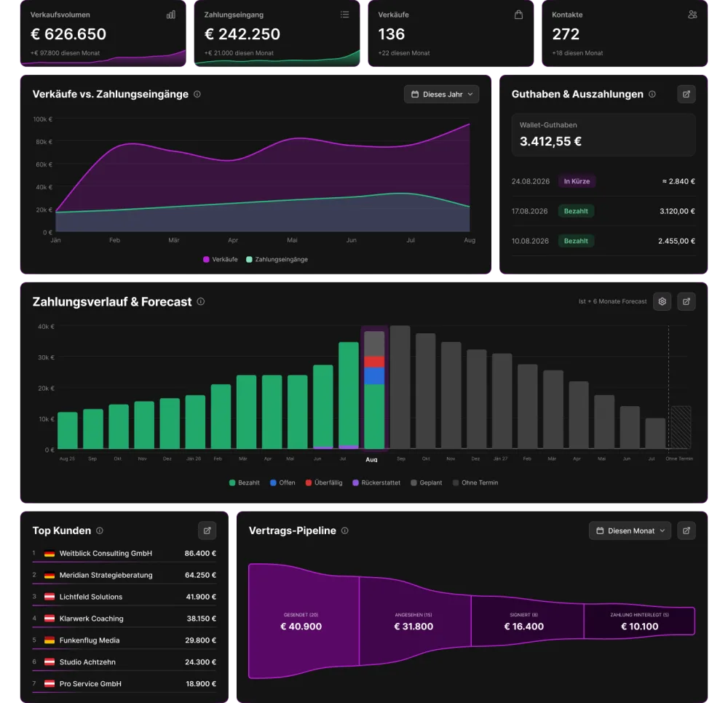Click the people icon on Kontakte card

pos(692,15)
